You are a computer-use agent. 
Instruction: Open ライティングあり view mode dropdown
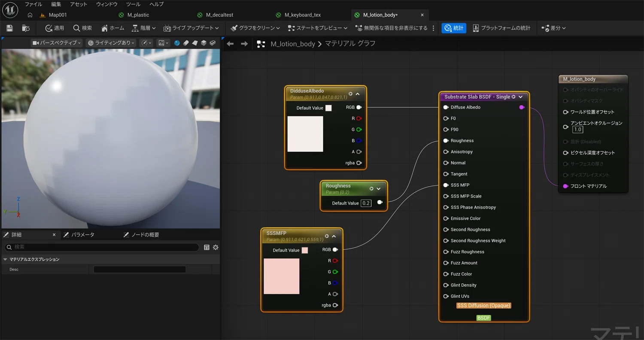coord(111,43)
